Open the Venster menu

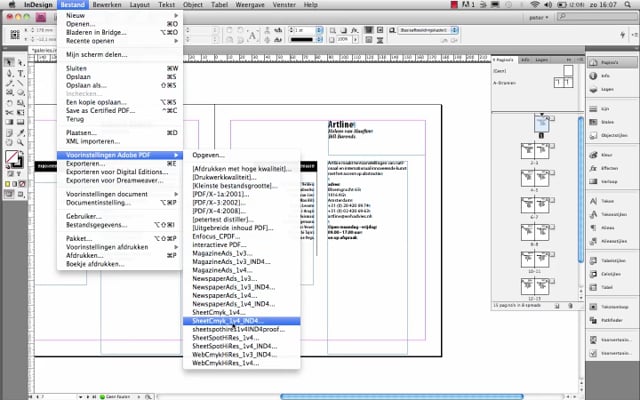[x=284, y=5]
